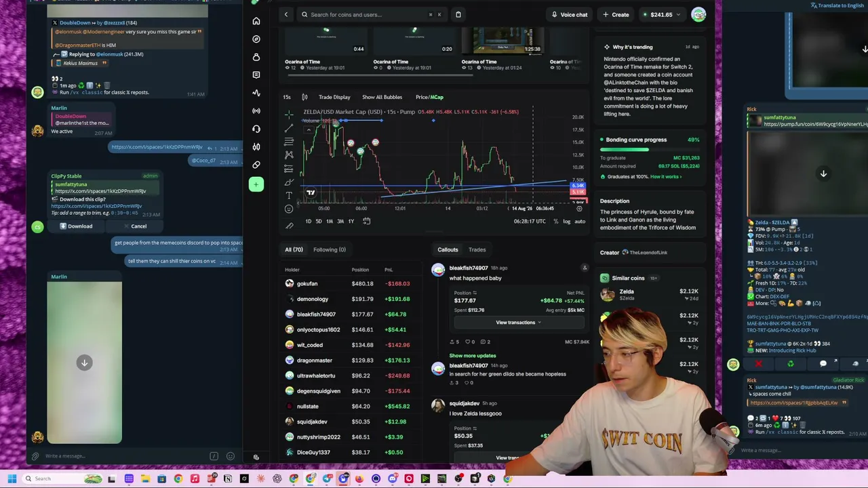Viewport: 868px width, 488px height.
Task: Toggle percent scale on the chart
Action: click(x=556, y=221)
